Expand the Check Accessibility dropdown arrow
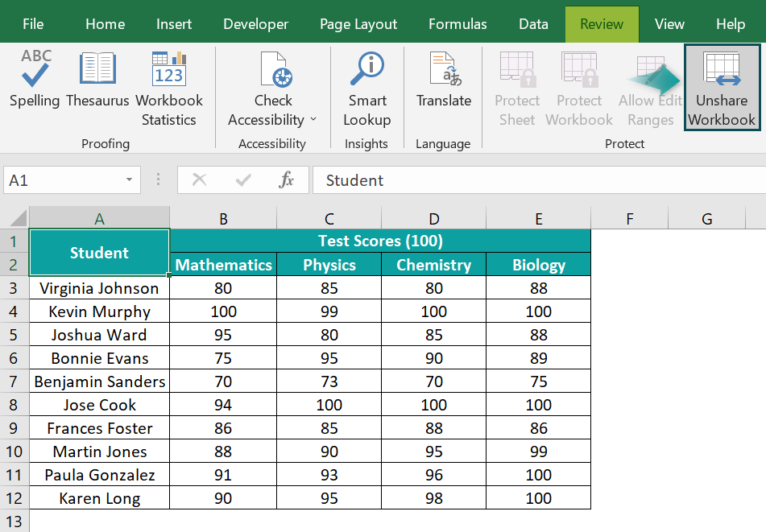The width and height of the screenshot is (766, 532). tap(313, 120)
